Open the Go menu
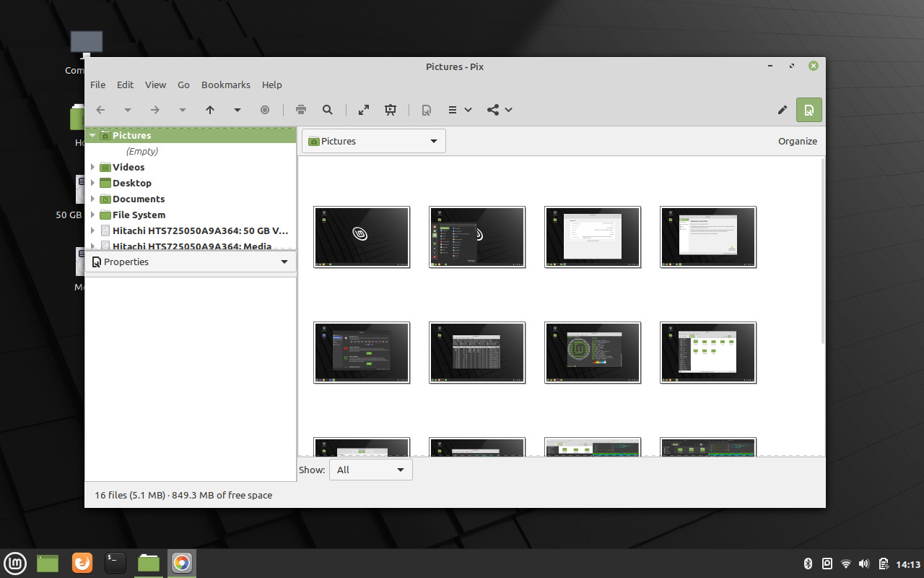Screen dimensions: 924x578 [x=183, y=85]
